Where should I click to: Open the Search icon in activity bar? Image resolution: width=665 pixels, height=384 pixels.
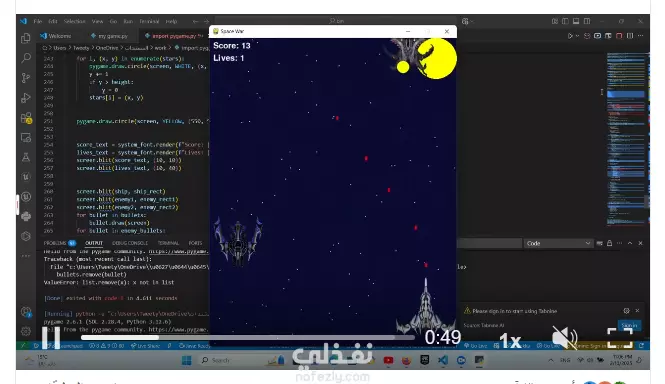(26, 58)
